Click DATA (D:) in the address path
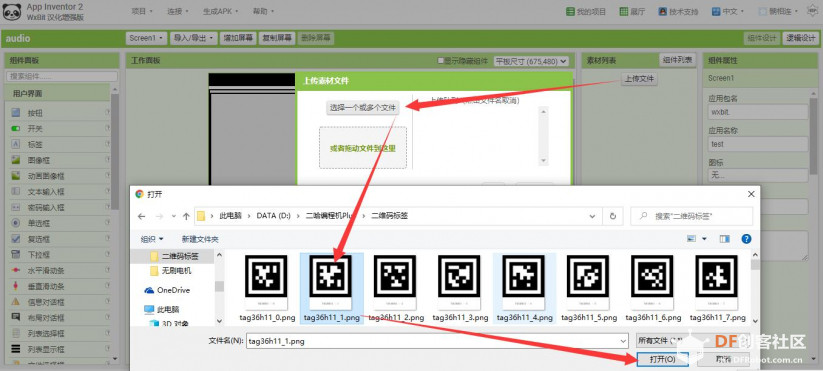The height and width of the screenshot is (371, 823). 273,216
